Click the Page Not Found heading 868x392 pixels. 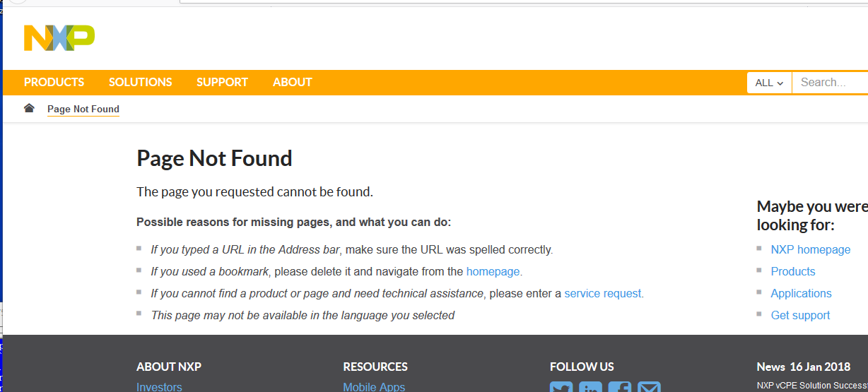click(x=214, y=158)
